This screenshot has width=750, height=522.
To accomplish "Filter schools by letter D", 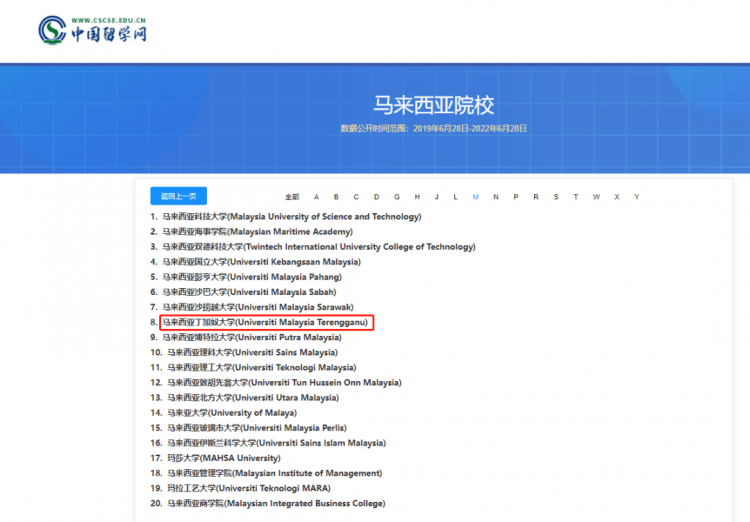I will coord(376,197).
